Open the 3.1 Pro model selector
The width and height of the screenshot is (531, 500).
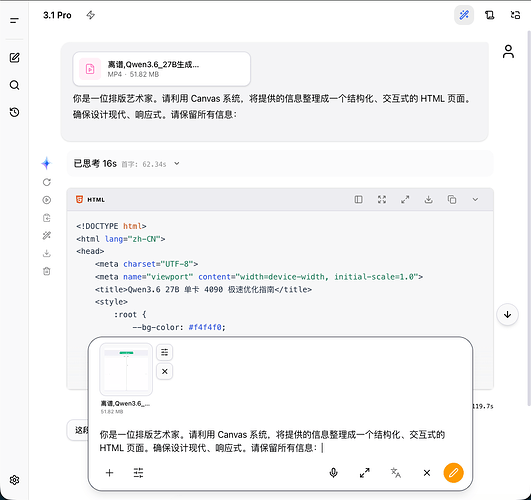[57, 15]
